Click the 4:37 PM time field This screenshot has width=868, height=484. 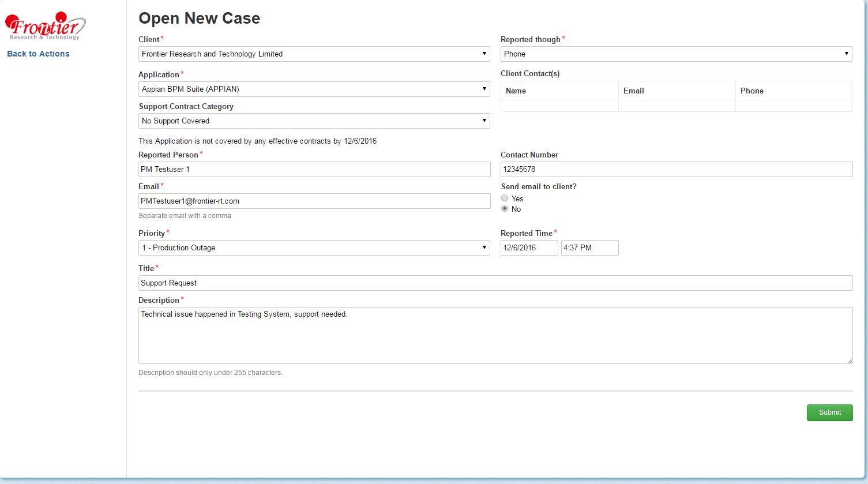[589, 248]
